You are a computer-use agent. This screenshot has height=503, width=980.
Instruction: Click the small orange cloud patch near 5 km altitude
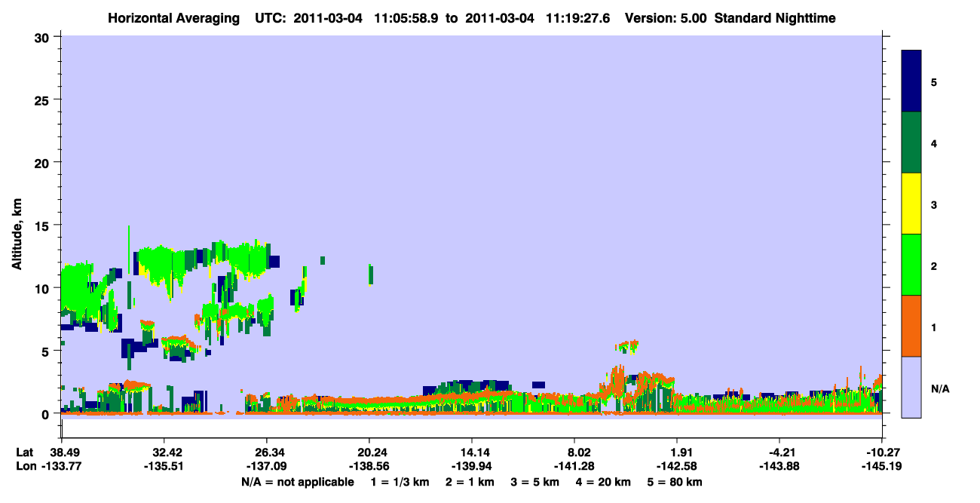click(x=627, y=346)
